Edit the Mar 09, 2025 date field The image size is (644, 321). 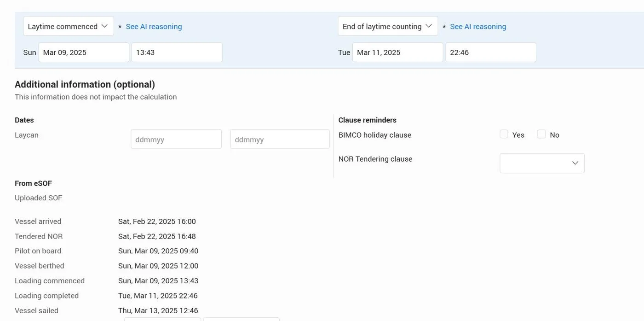(x=84, y=53)
